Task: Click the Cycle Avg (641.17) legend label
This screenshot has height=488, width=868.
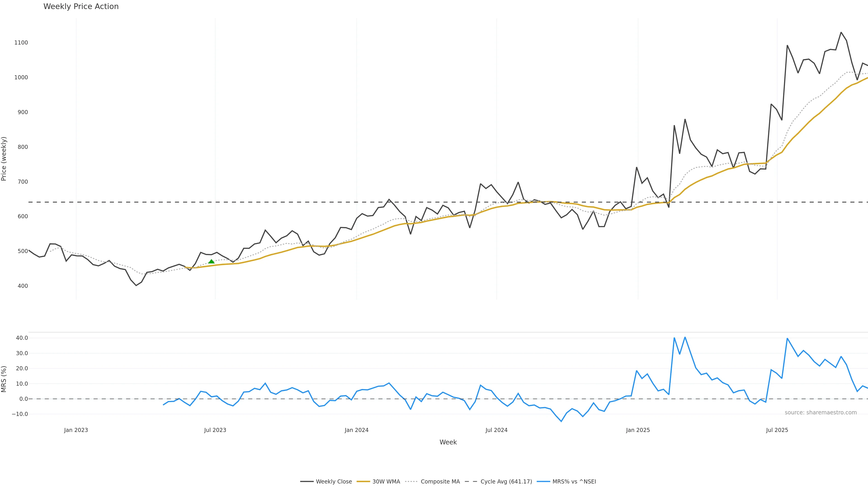Action: coord(506,482)
